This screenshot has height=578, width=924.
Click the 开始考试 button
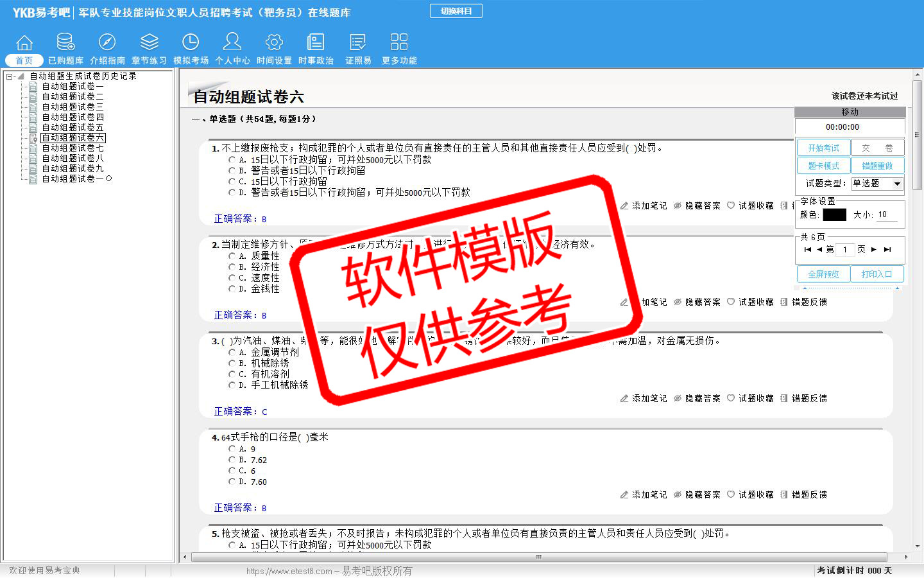pyautogui.click(x=823, y=148)
